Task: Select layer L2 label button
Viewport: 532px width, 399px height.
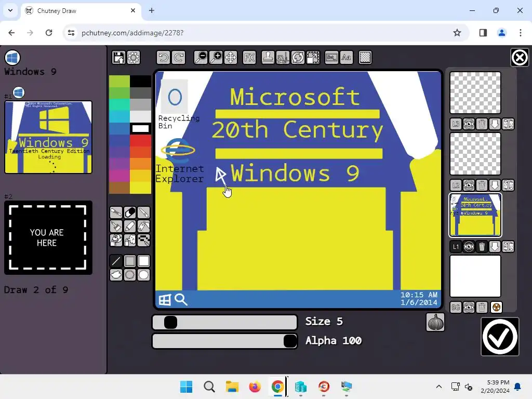Action: click(456, 185)
